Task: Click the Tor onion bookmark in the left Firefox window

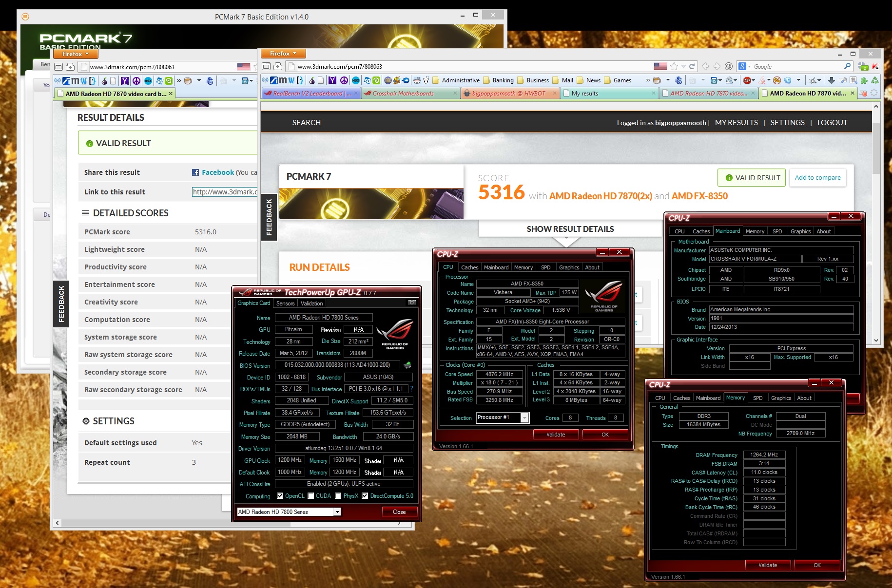Action: (x=104, y=81)
